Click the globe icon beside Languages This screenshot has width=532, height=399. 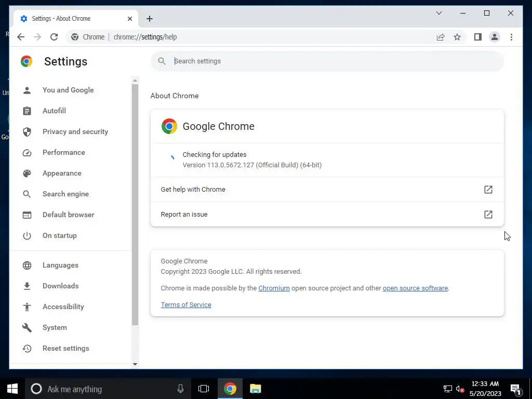point(27,265)
